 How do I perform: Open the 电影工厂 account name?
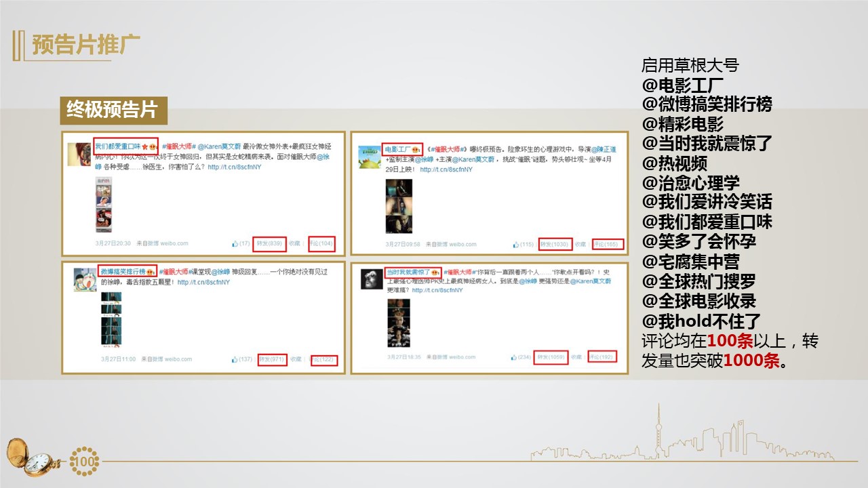click(397, 149)
